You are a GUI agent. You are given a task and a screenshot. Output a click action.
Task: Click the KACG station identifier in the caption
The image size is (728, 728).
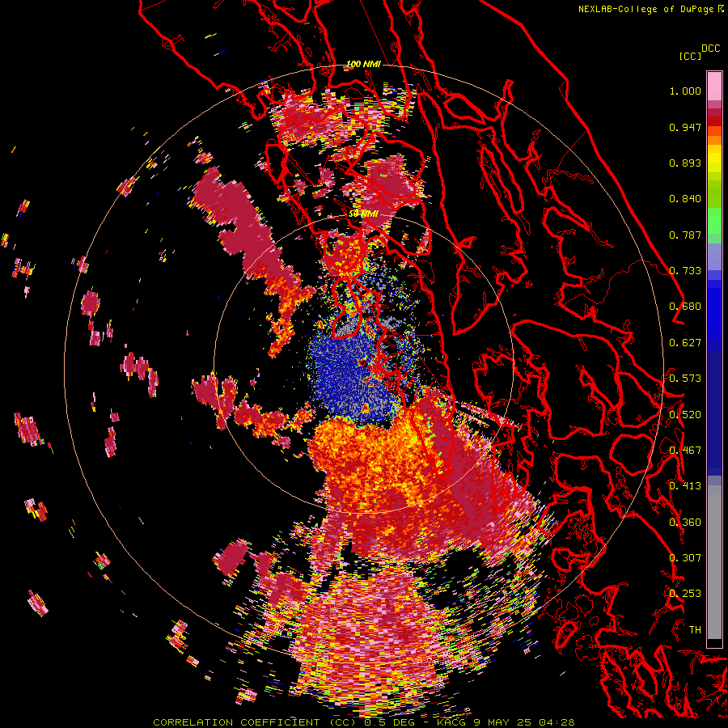pos(452,722)
